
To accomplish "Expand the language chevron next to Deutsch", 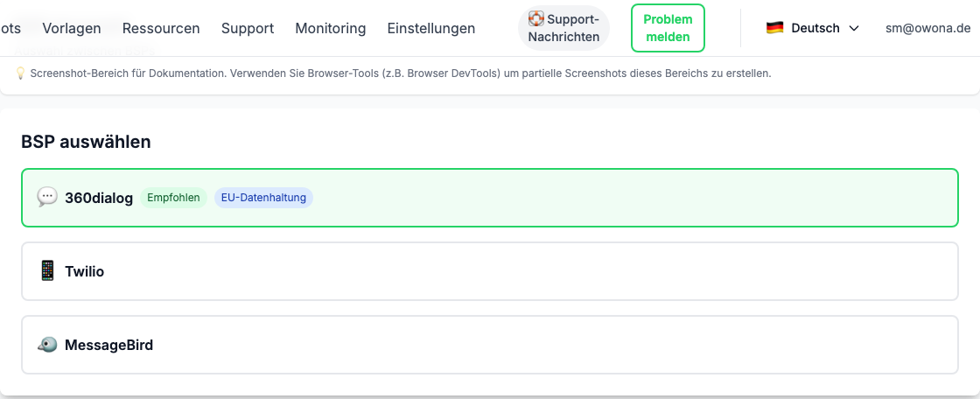I will click(x=854, y=28).
